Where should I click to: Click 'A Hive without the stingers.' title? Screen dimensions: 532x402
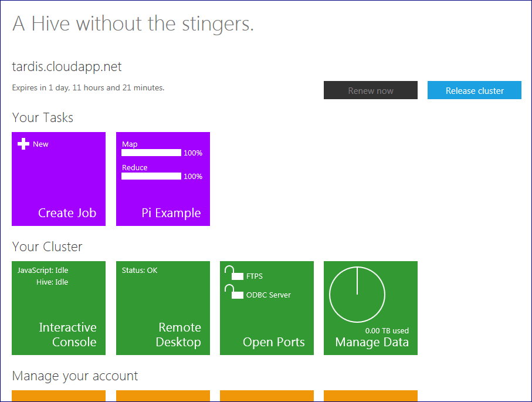click(133, 23)
